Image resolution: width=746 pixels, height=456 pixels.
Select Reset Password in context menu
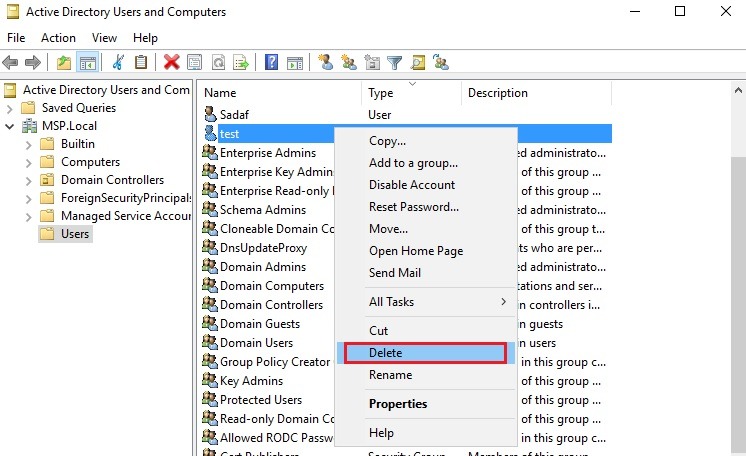click(x=414, y=207)
